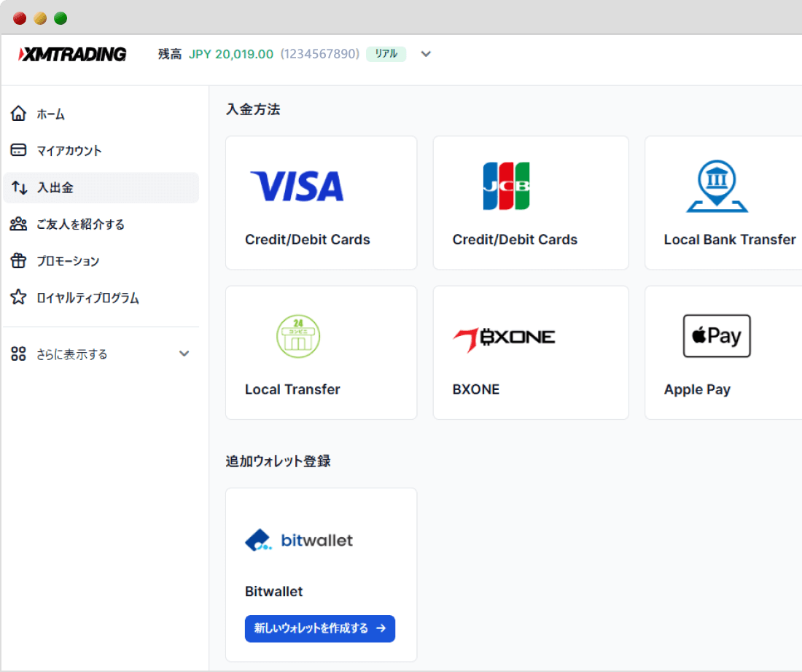
Task: Select Local Bank Transfer label
Action: (x=730, y=239)
